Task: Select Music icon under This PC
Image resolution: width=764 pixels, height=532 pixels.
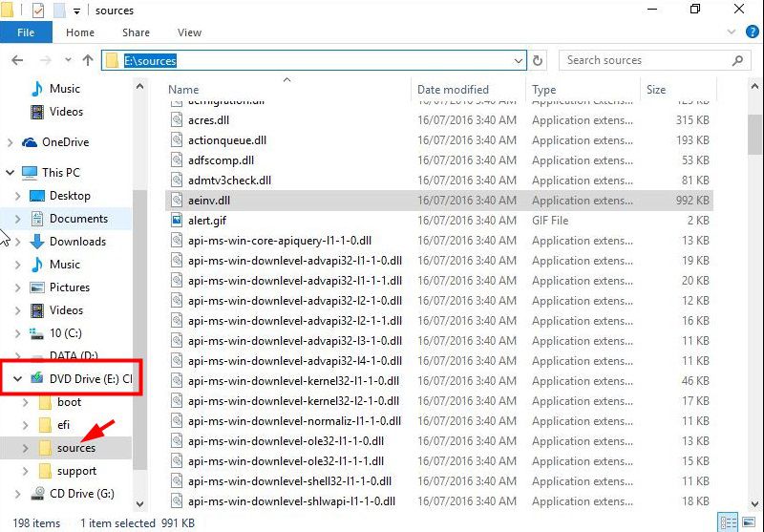Action: click(x=37, y=264)
